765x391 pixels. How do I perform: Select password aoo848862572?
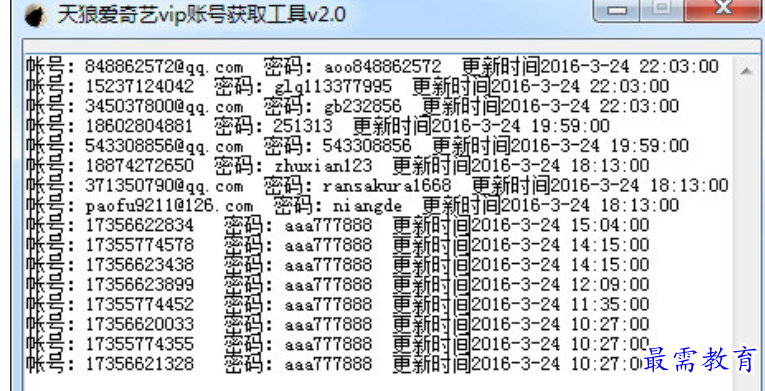382,66
